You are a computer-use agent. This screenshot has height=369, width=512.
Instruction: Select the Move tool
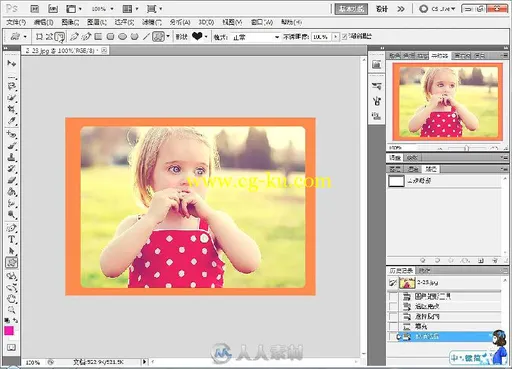[x=11, y=63]
